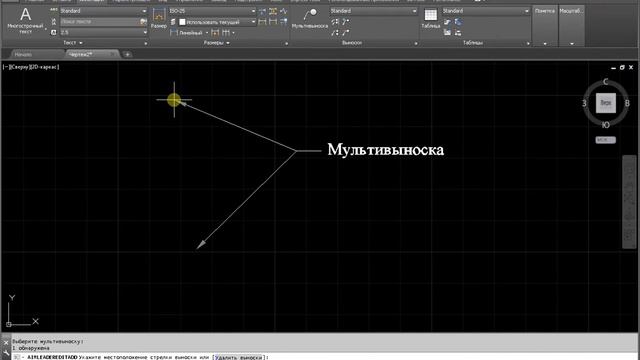640x360 pixels.
Task: Expand the Пометка panel
Action: [x=545, y=26]
